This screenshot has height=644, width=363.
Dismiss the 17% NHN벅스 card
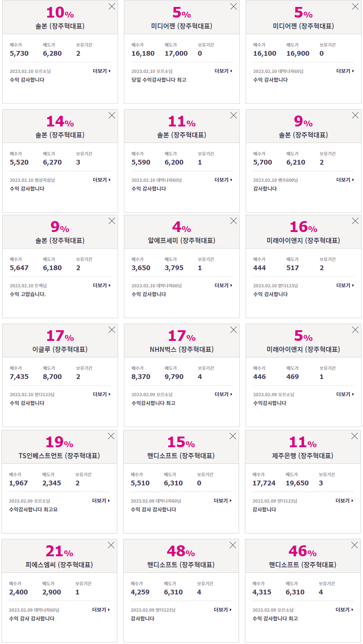[234, 330]
